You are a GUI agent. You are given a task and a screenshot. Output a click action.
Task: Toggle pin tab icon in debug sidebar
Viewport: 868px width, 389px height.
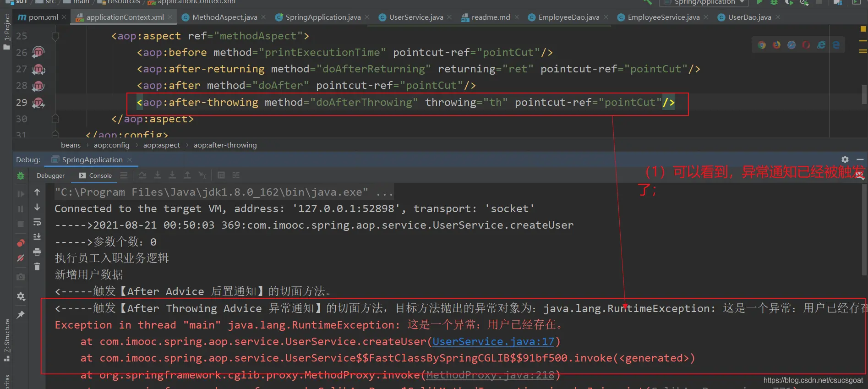pyautogui.click(x=21, y=315)
